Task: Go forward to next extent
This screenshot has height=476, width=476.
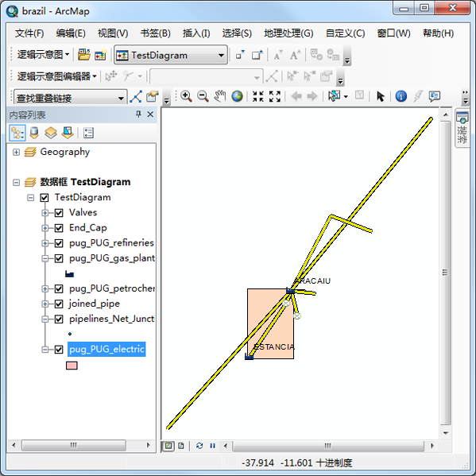Action: pyautogui.click(x=312, y=96)
